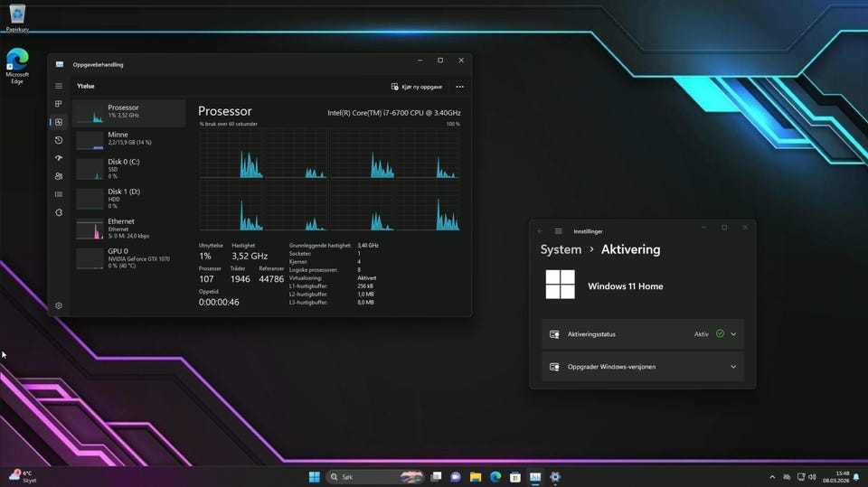Open more options (three dots) in Task Manager

click(x=459, y=87)
